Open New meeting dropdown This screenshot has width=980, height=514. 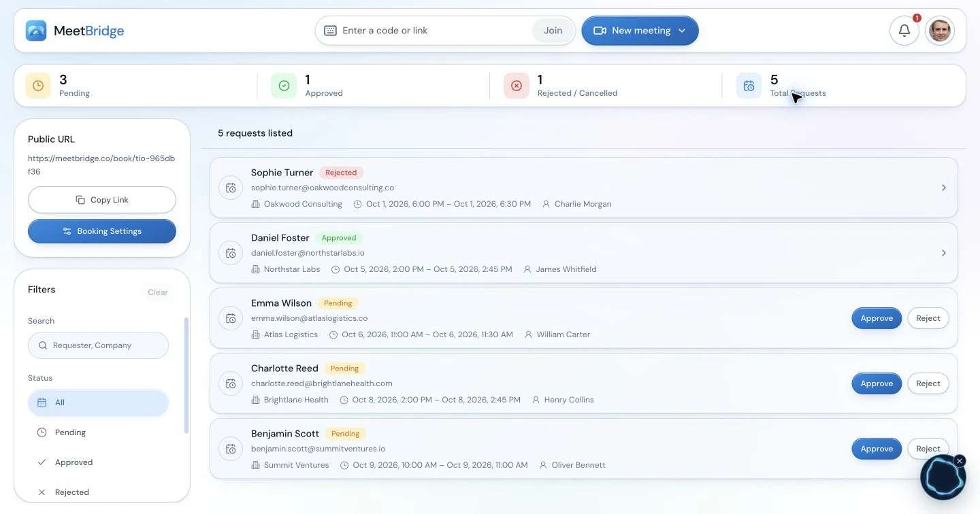pos(640,31)
